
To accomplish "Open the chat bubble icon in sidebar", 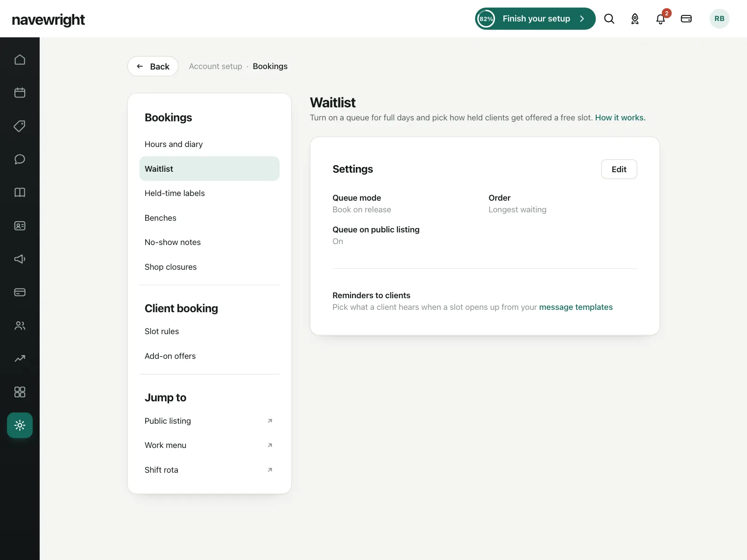I will 20,159.
